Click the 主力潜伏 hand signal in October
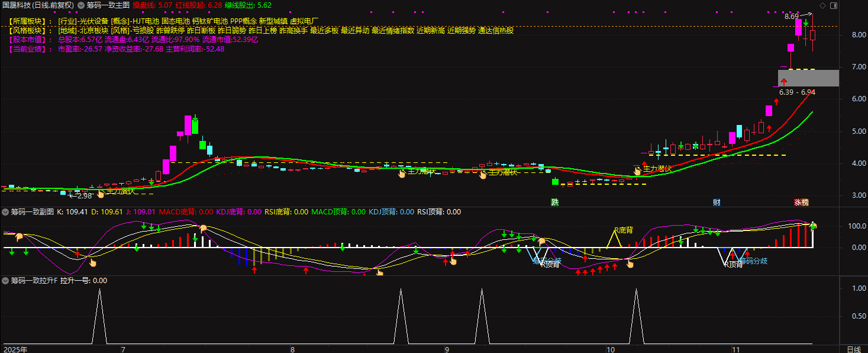 click(638, 171)
